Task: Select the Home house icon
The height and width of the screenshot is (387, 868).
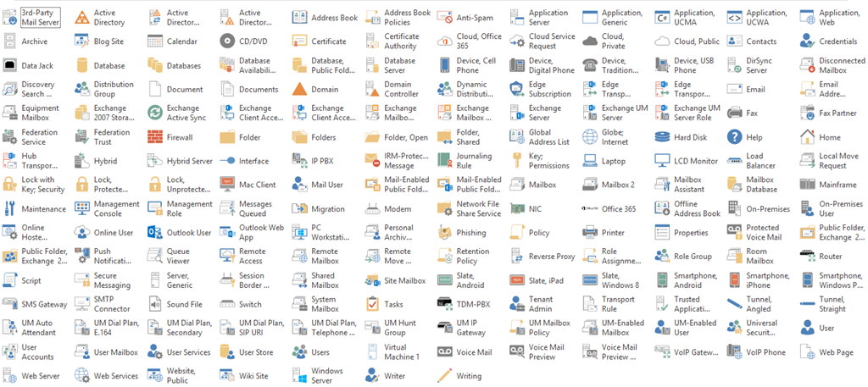Action: 808,137
